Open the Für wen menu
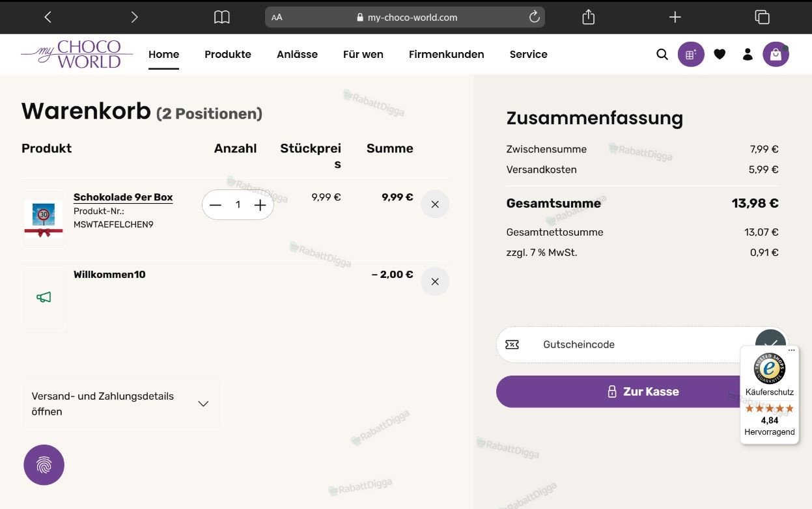Image resolution: width=812 pixels, height=509 pixels. coord(363,55)
